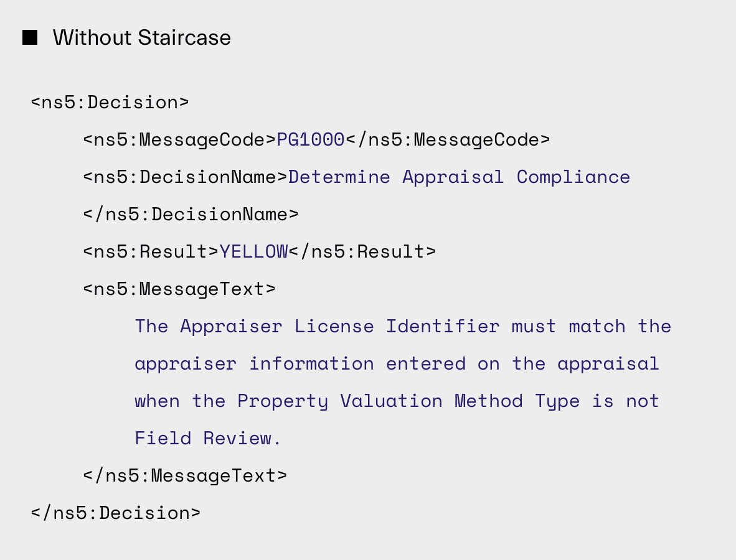Click the opening ns5:Decision tag

point(110,102)
